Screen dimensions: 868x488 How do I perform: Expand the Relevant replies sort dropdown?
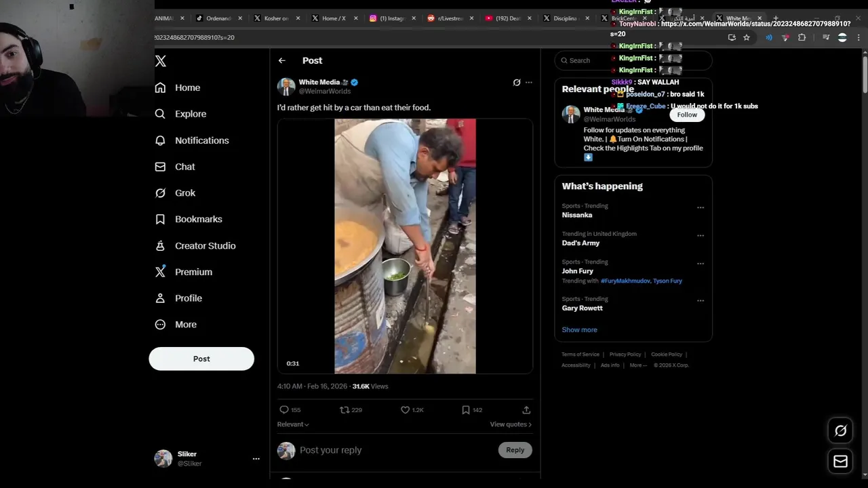tap(293, 424)
